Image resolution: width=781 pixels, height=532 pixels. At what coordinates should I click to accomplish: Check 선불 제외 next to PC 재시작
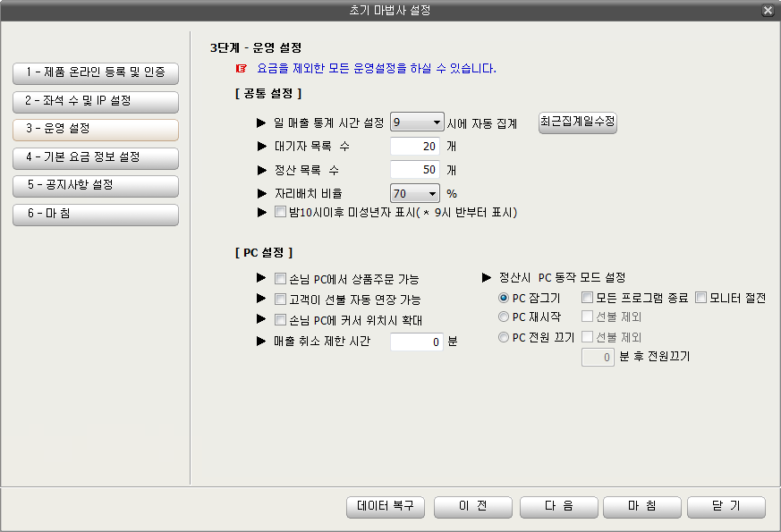point(587,317)
